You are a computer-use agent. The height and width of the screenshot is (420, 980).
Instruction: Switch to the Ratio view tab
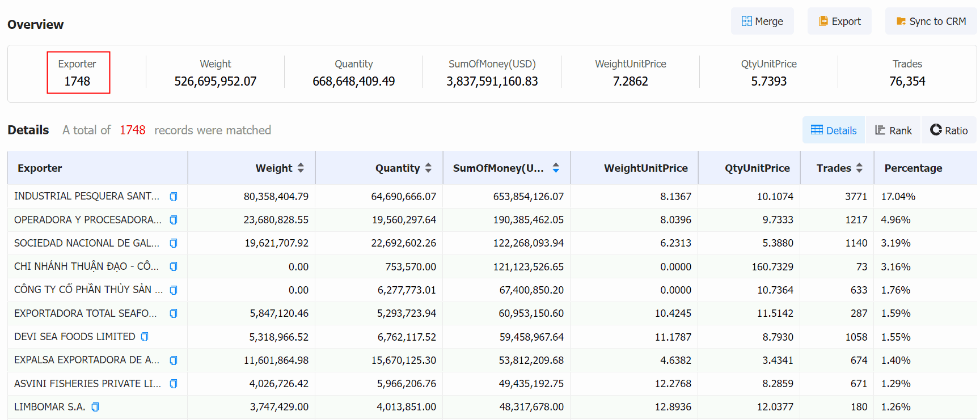click(949, 130)
